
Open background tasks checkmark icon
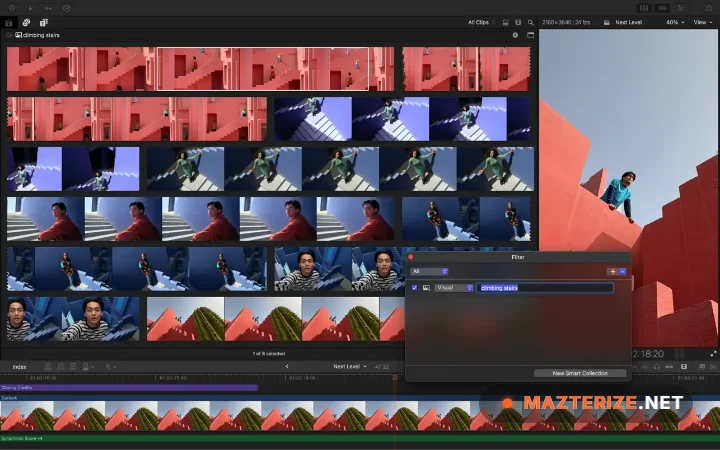pos(67,8)
